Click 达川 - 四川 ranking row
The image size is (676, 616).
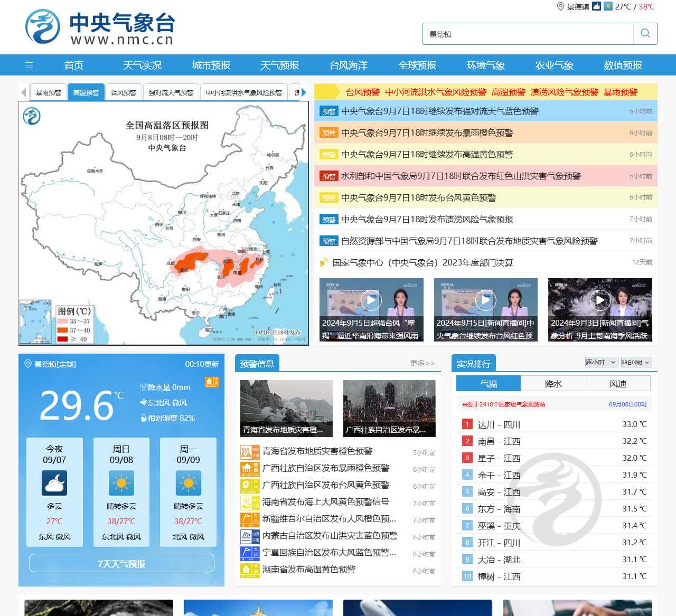point(555,424)
